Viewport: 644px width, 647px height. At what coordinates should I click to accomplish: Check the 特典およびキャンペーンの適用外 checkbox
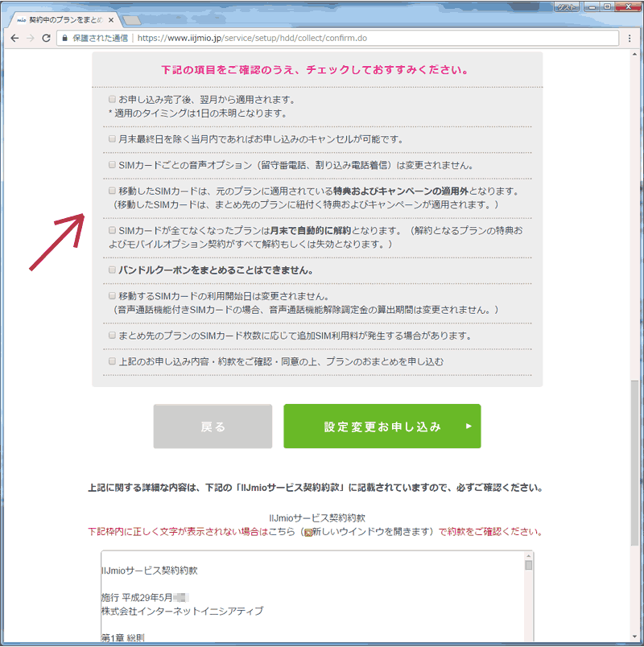coord(113,192)
